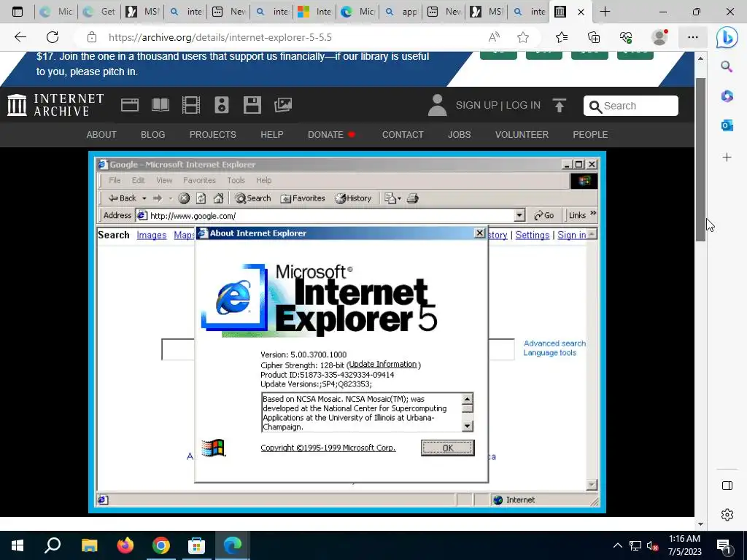Open Windows Start menu
Image resolution: width=747 pixels, height=560 pixels.
[18, 545]
